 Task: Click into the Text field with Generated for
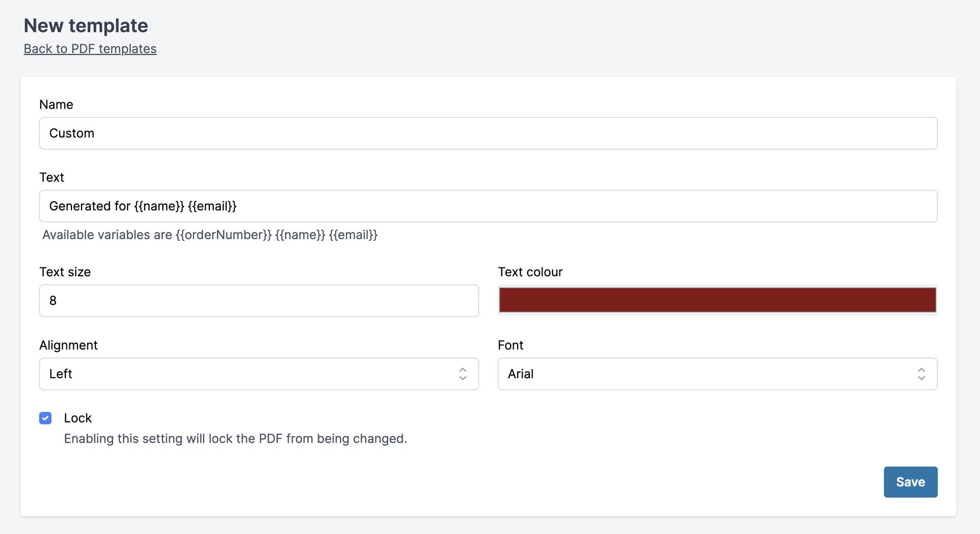(x=487, y=206)
